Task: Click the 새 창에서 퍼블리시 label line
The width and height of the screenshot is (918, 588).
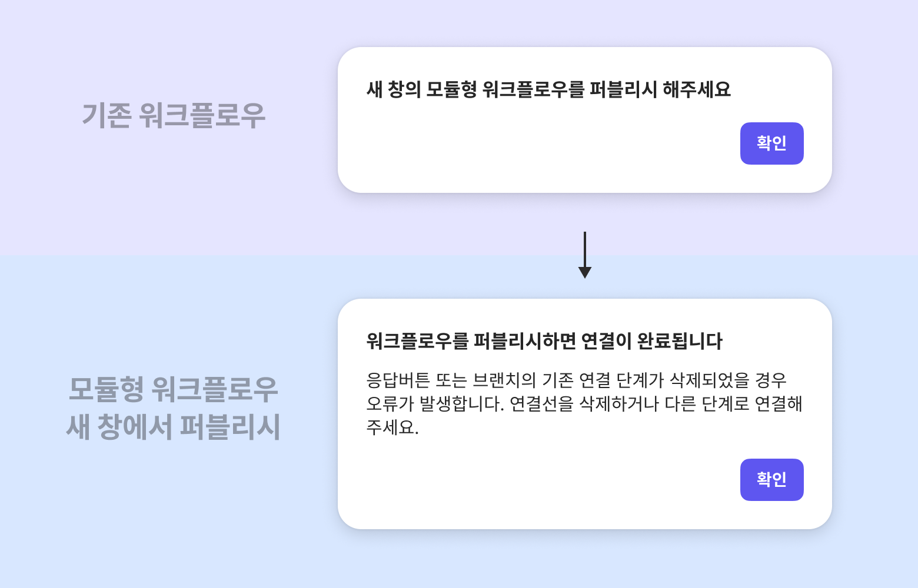Action: pos(174,427)
